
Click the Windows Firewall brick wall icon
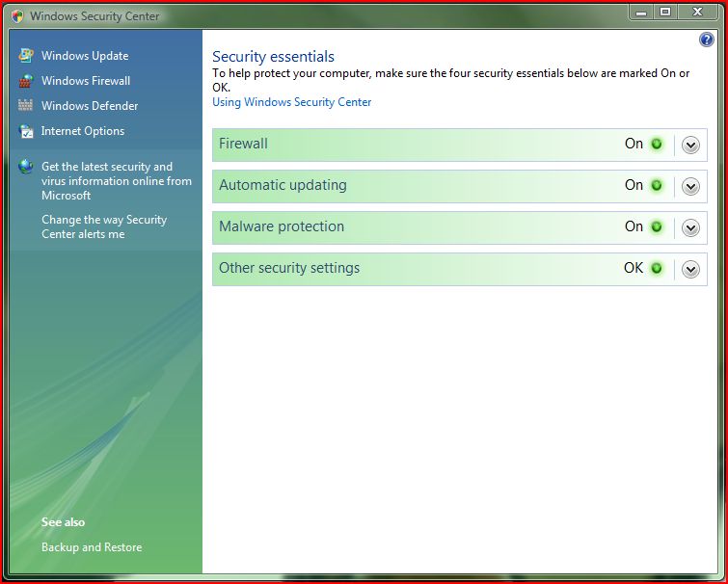[x=25, y=81]
